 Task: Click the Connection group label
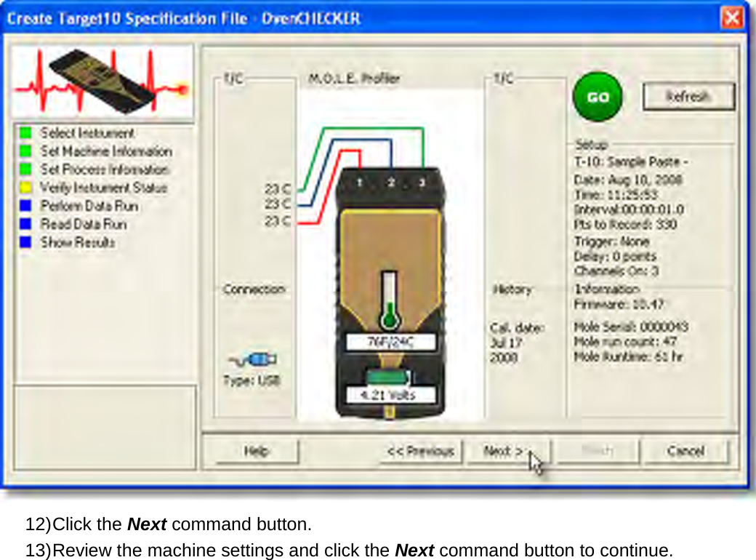click(254, 289)
